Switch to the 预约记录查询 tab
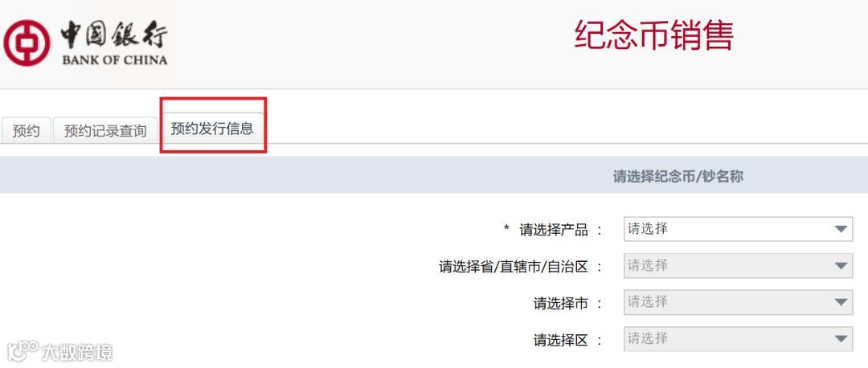This screenshot has height=368, width=868. click(x=105, y=131)
